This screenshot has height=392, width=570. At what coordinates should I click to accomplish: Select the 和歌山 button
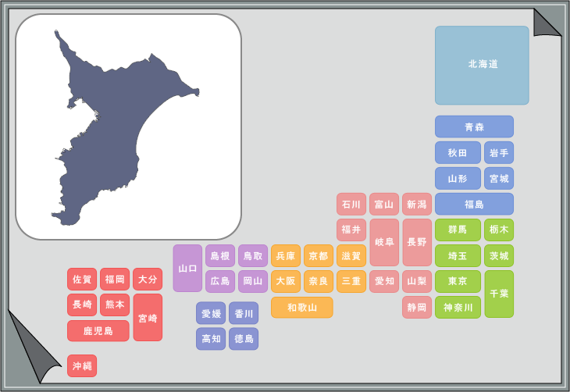(x=301, y=308)
